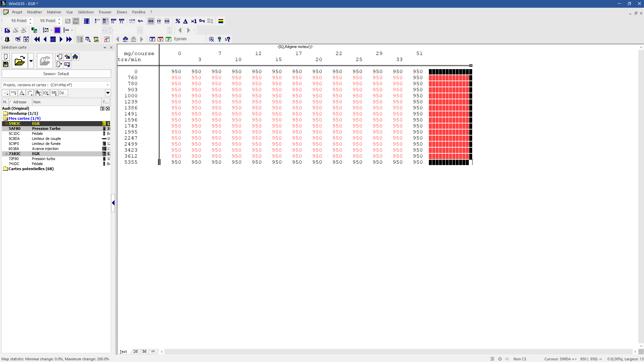Viewport: 644px width, 362px height.
Task: Click the original values Org icon
Action: (x=202, y=21)
